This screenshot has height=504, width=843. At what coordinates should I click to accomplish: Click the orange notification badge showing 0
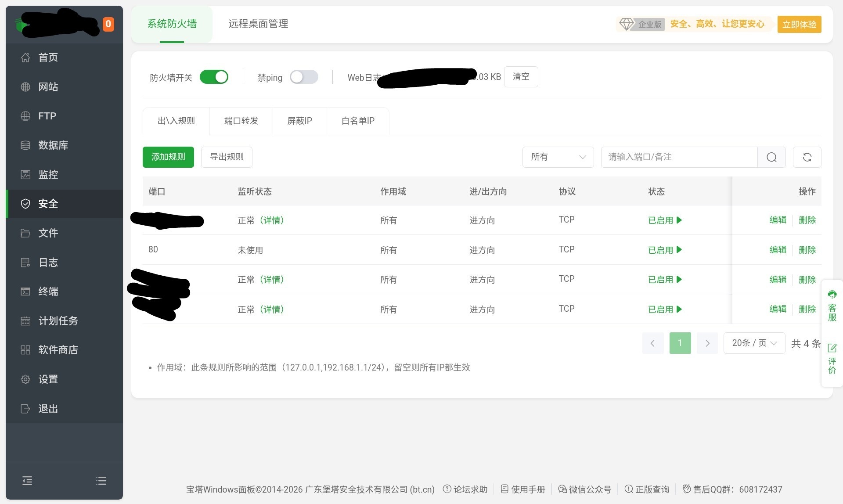click(x=108, y=24)
